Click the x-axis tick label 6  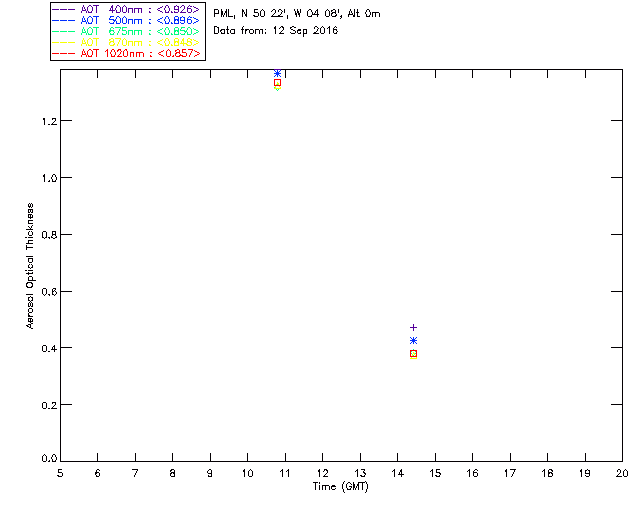click(98, 473)
